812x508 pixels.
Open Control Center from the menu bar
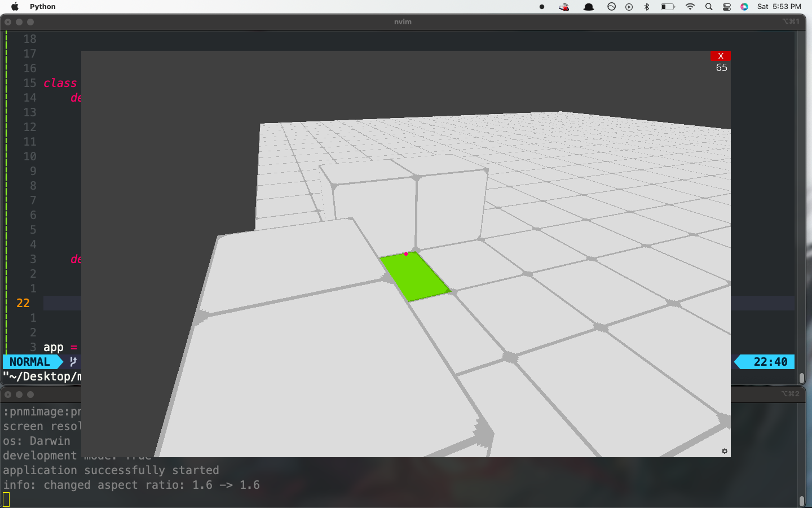click(x=726, y=7)
